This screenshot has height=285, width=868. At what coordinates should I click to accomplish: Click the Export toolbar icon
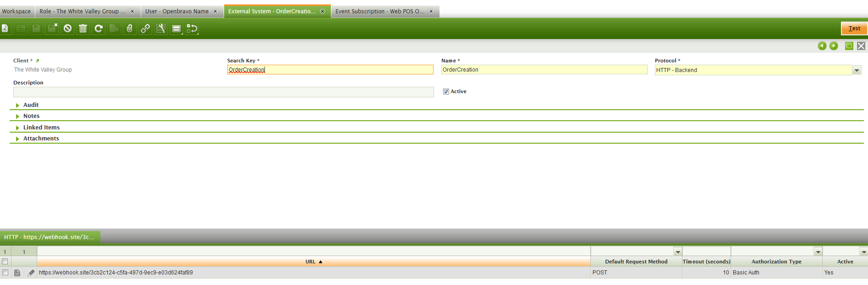114,28
